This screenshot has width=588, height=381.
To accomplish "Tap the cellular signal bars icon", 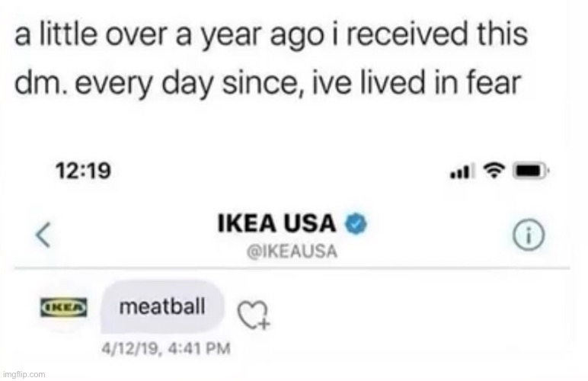I will tap(462, 171).
